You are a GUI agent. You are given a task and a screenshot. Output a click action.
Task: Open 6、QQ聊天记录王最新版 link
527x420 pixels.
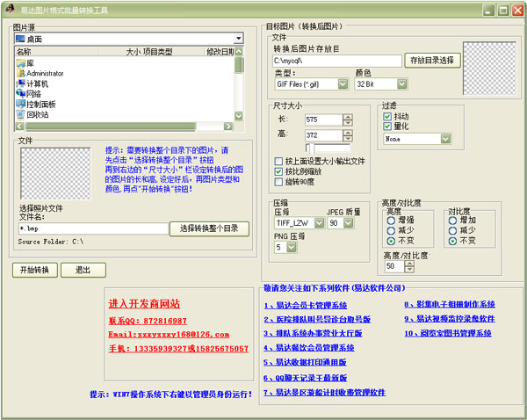305,378
